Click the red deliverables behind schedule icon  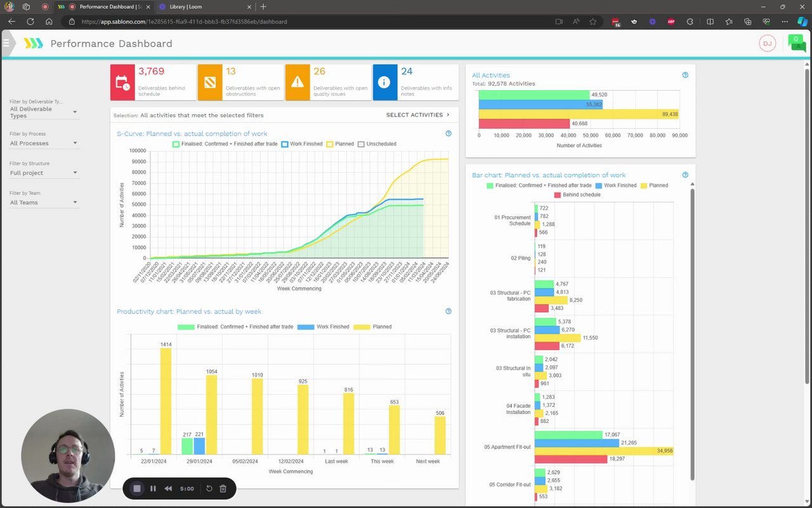(x=122, y=83)
